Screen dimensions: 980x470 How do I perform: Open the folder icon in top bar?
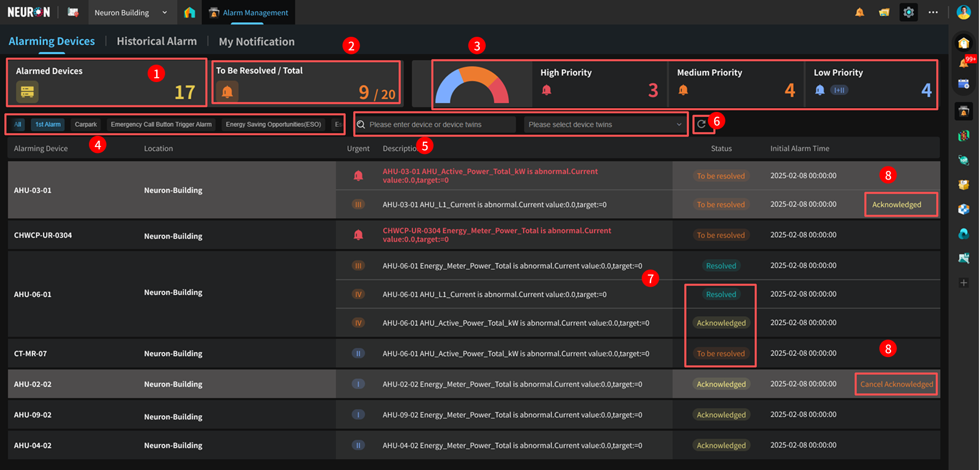click(x=884, y=12)
